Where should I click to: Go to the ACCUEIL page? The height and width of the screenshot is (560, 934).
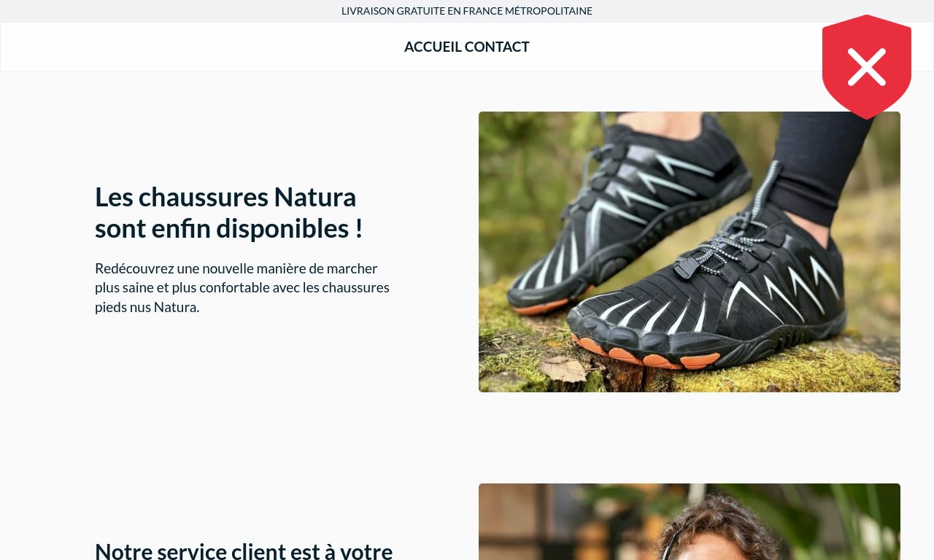tap(433, 47)
